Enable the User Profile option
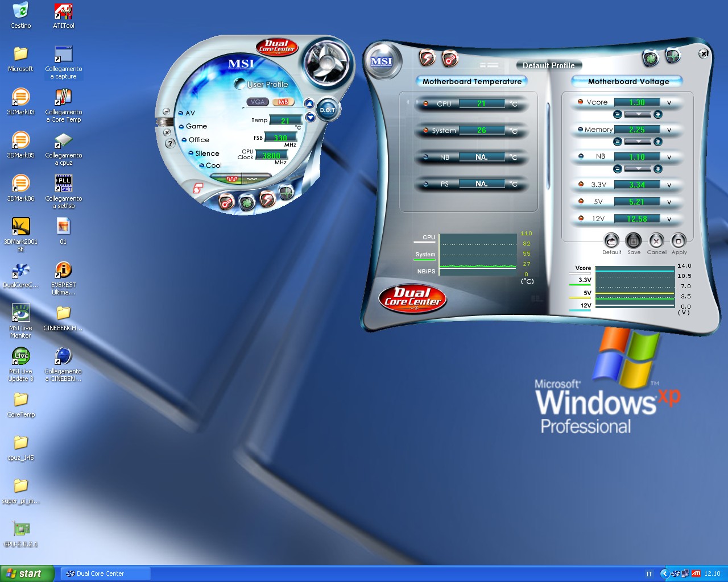Viewport: 728px width, 582px height. point(238,84)
